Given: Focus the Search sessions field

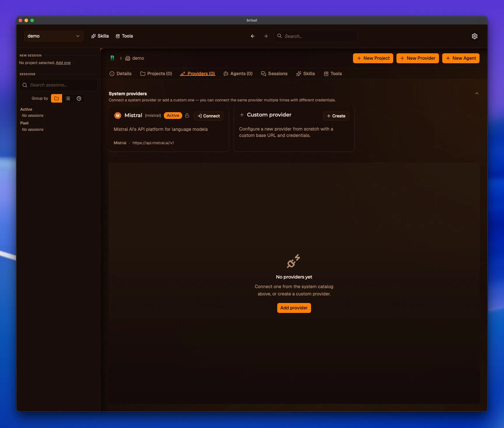Looking at the screenshot, I should click(x=58, y=85).
